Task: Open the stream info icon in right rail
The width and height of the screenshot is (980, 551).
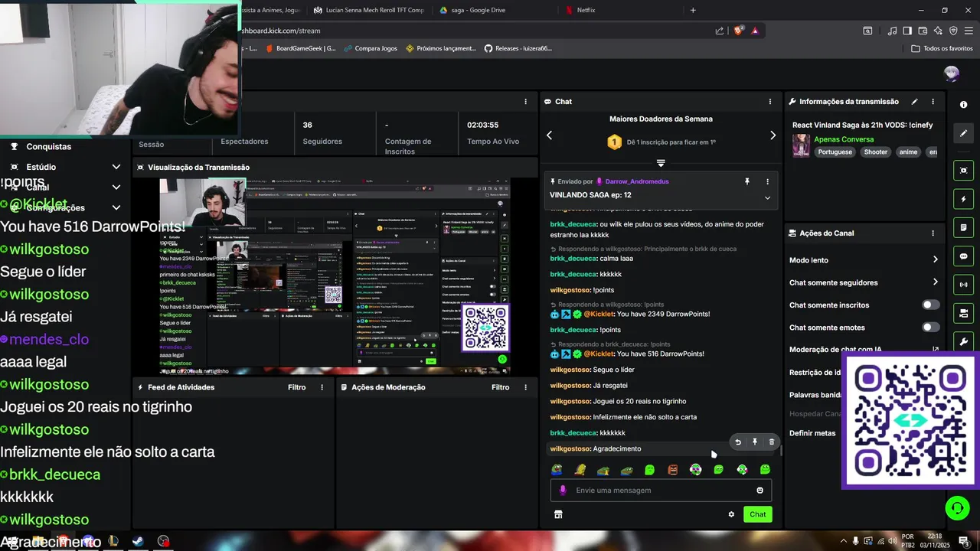Action: click(963, 105)
